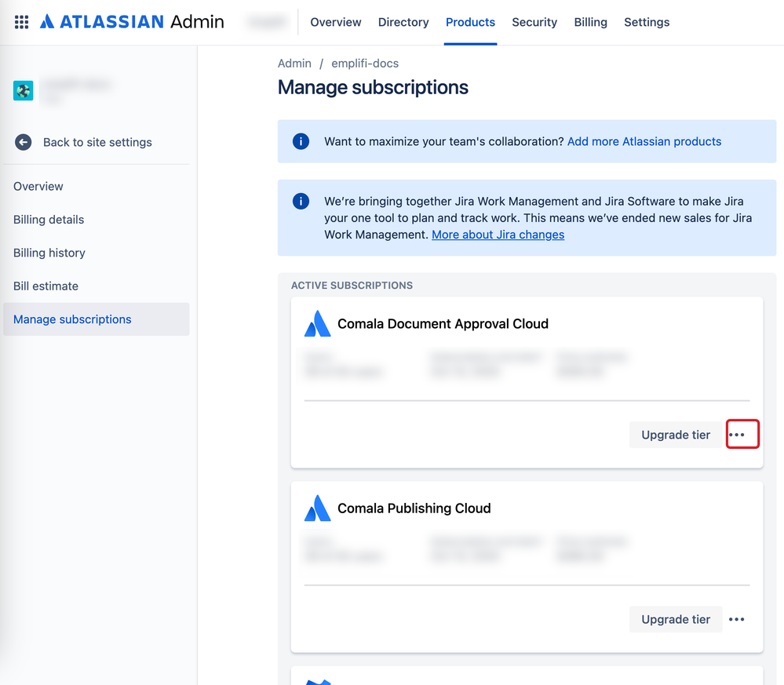The width and height of the screenshot is (784, 685).
Task: Upgrade tier for Comala Document Approval Cloud
Action: 676,435
